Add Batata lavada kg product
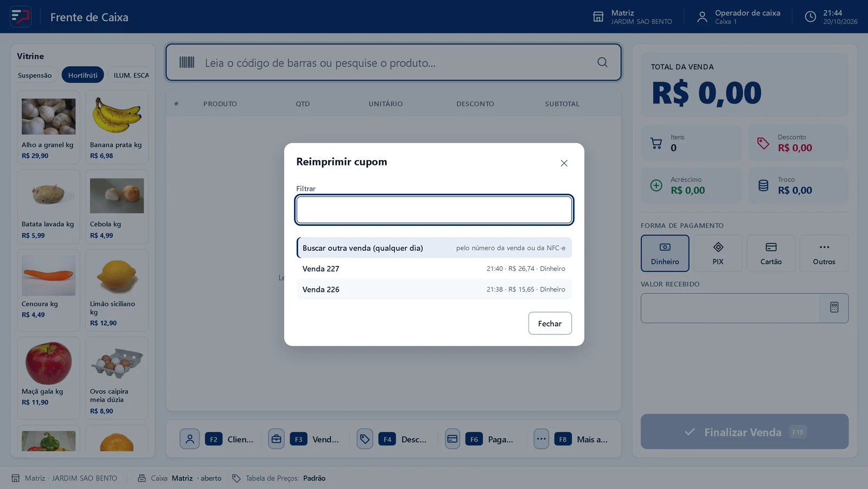 click(48, 207)
